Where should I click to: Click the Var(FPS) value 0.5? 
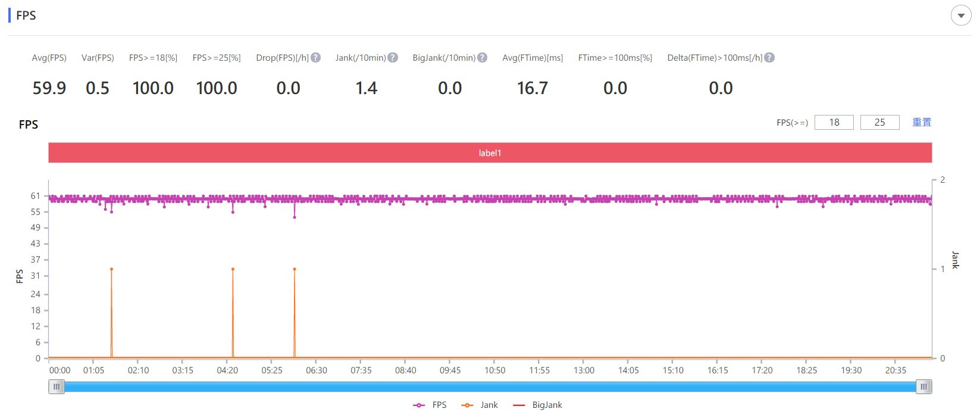[x=98, y=88]
